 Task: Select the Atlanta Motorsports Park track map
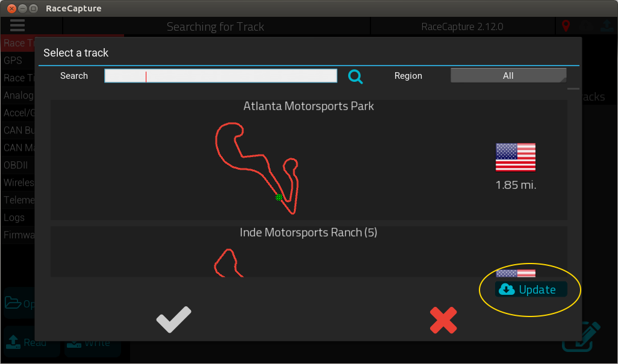point(257,168)
